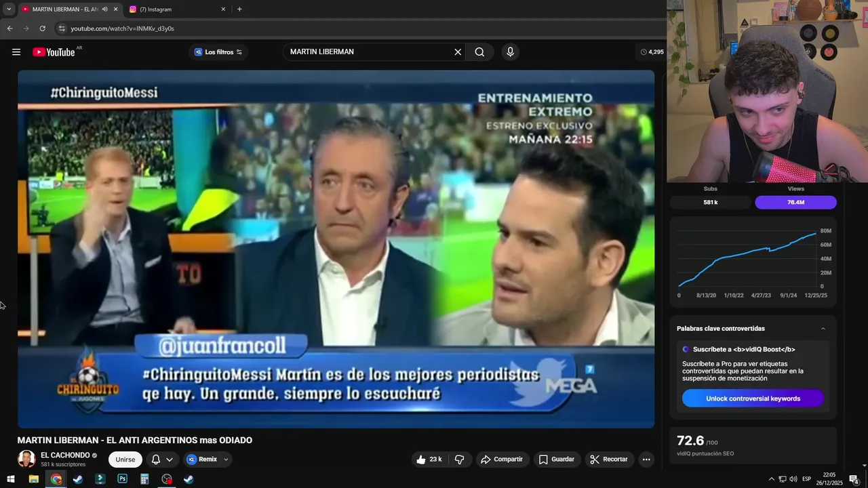Viewport: 868px width, 488px height.
Task: Clip the video with Recortar
Action: pos(609,460)
